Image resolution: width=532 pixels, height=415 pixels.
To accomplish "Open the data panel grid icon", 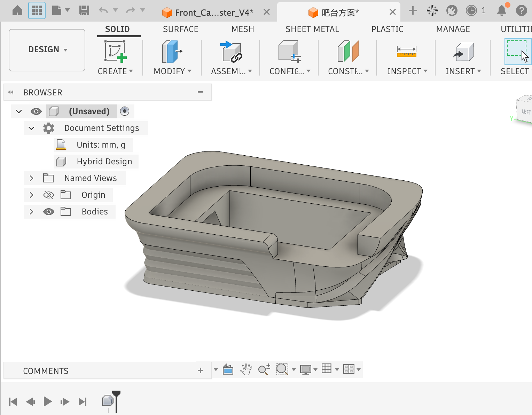I will [x=37, y=11].
